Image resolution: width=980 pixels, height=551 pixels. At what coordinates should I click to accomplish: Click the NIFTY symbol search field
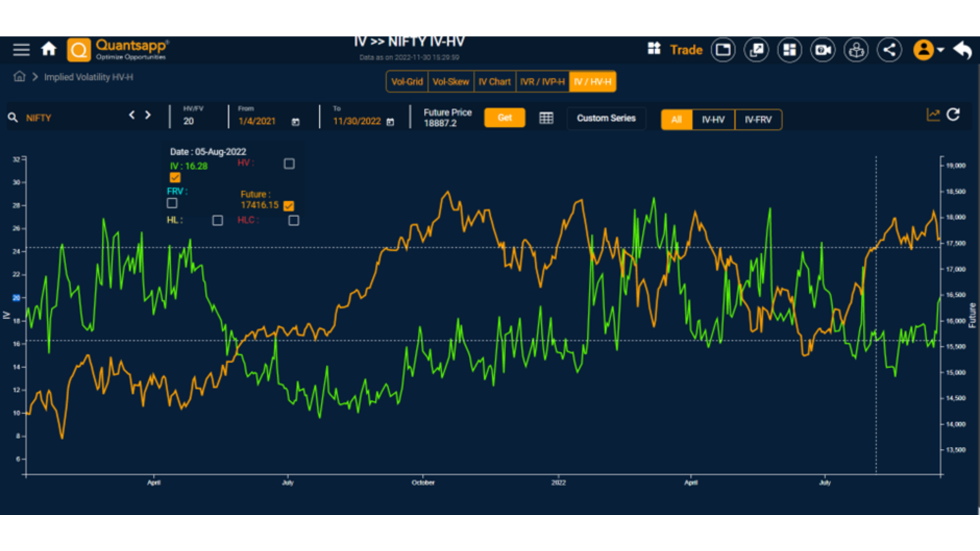(x=66, y=118)
